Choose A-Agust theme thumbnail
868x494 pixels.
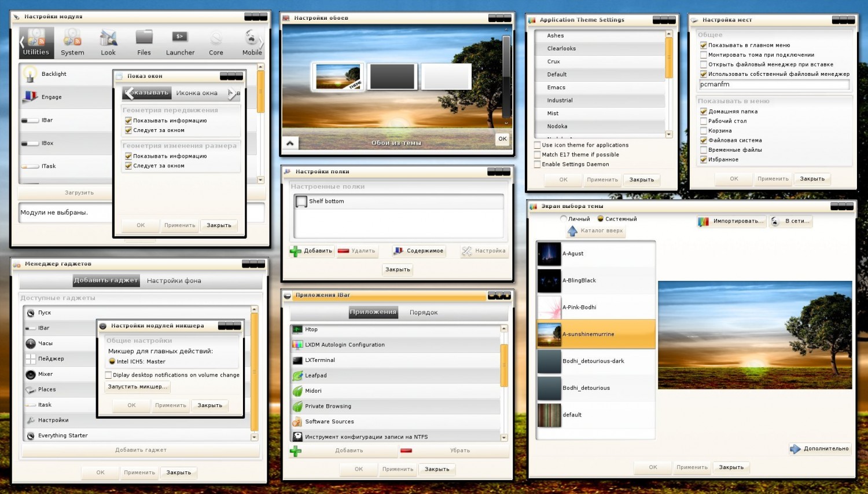pos(549,254)
